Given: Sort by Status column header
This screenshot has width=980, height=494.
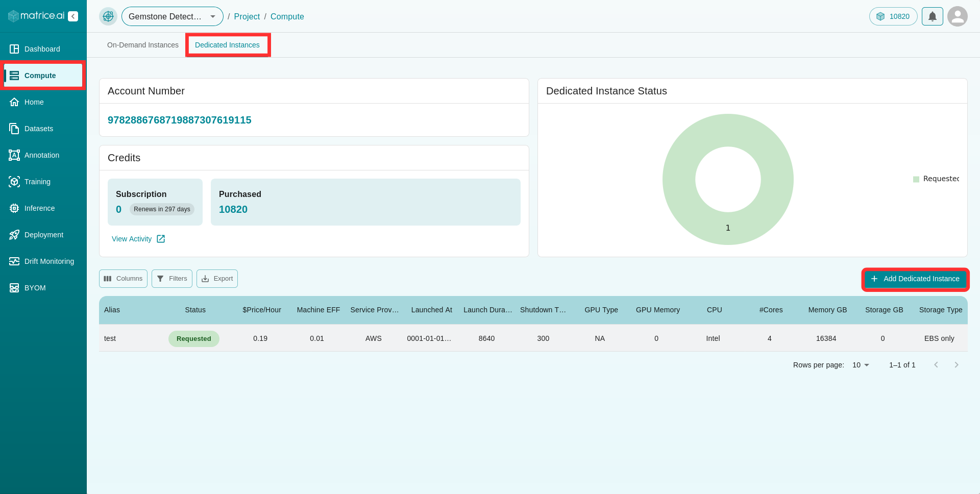Looking at the screenshot, I should click(195, 310).
